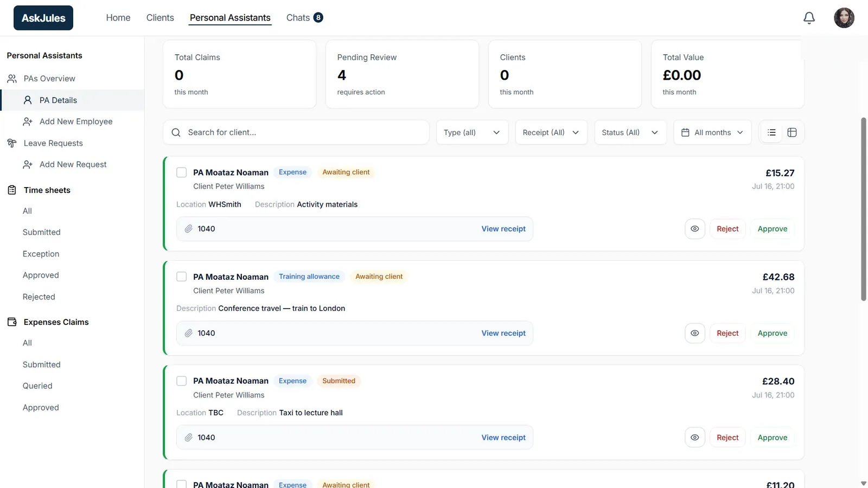868x488 pixels.
Task: Show Exception time sheets
Action: coord(41,254)
